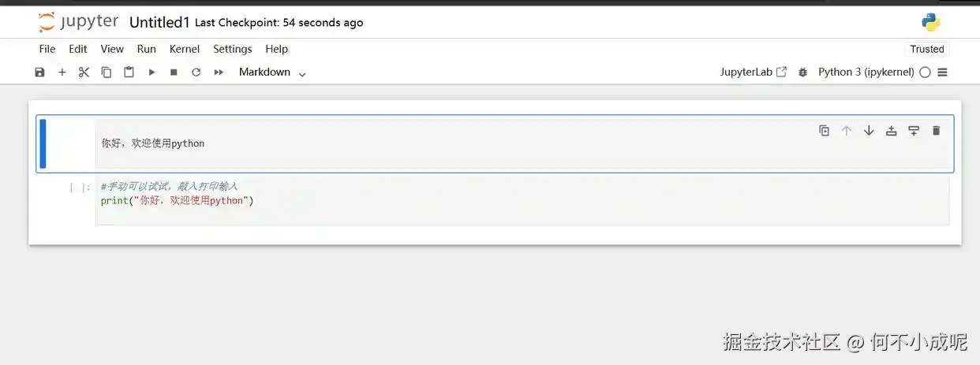
Task: Duplicate the active cell from the cell toolbar
Action: coord(824,131)
